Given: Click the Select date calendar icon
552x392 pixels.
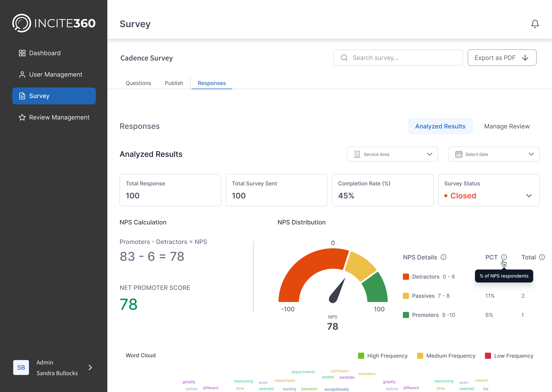Looking at the screenshot, I should tap(458, 154).
